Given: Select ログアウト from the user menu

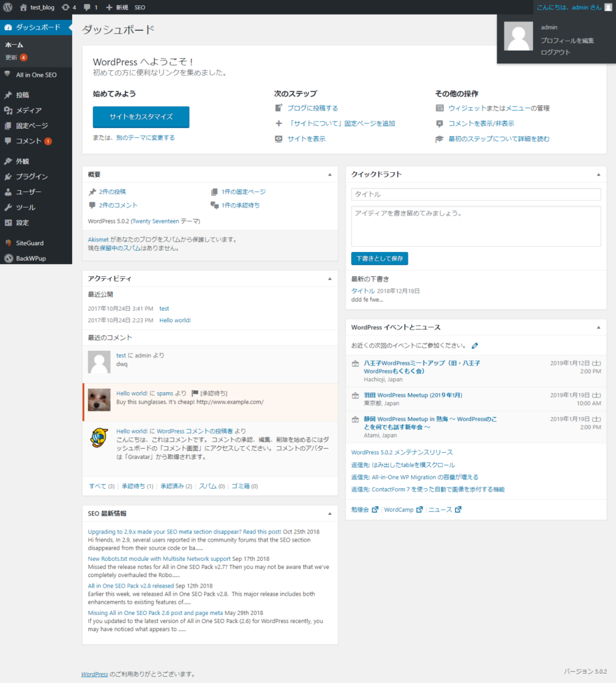Looking at the screenshot, I should point(555,52).
